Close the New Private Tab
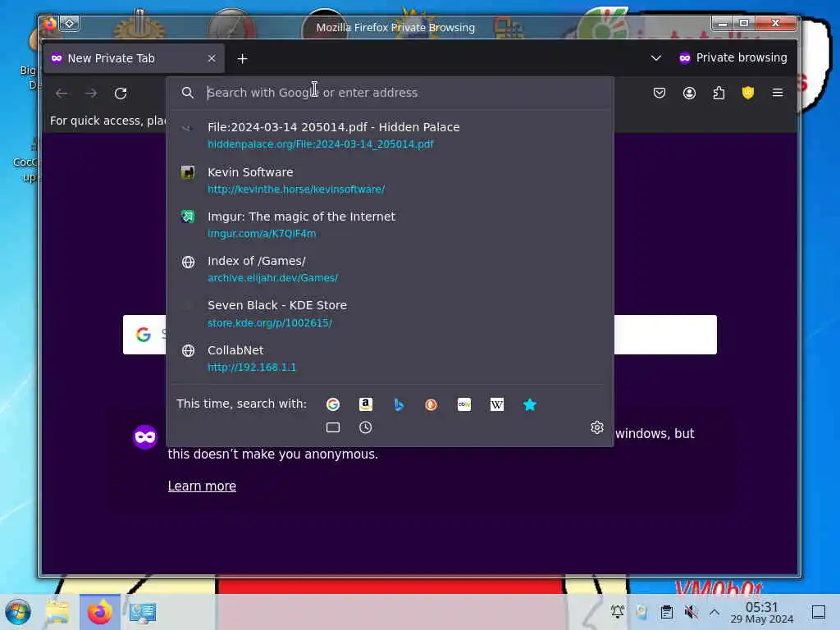 [x=212, y=58]
